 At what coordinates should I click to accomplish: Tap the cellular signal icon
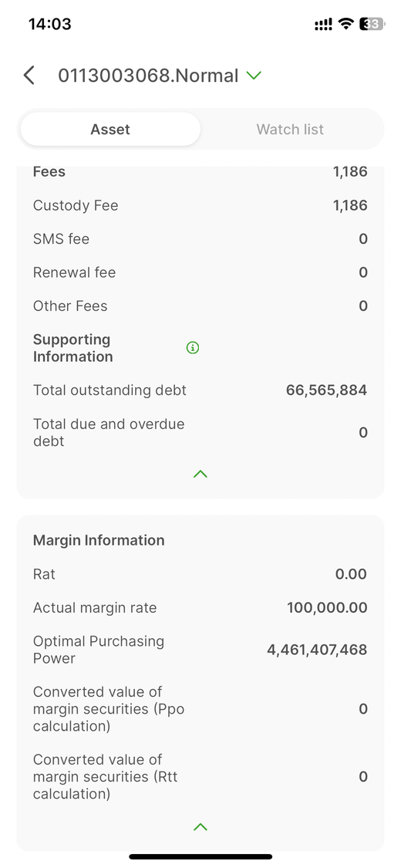(324, 25)
